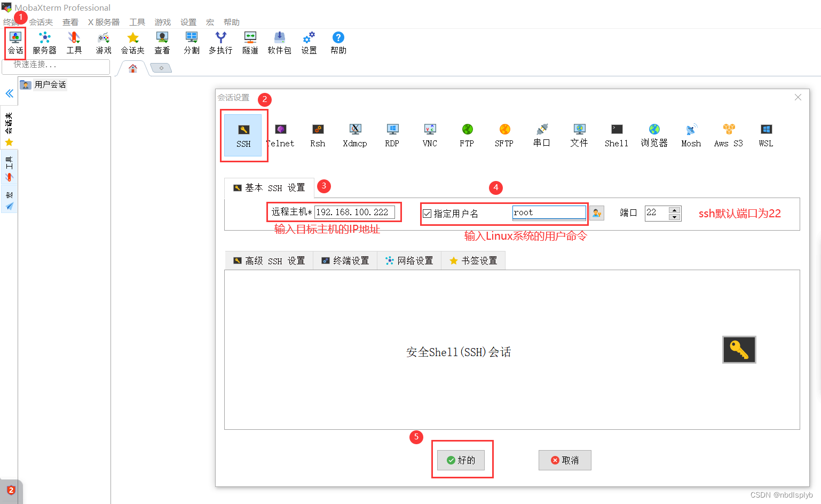Open the 游戏 (Games) toolbar icon
The height and width of the screenshot is (504, 821).
coord(104,43)
